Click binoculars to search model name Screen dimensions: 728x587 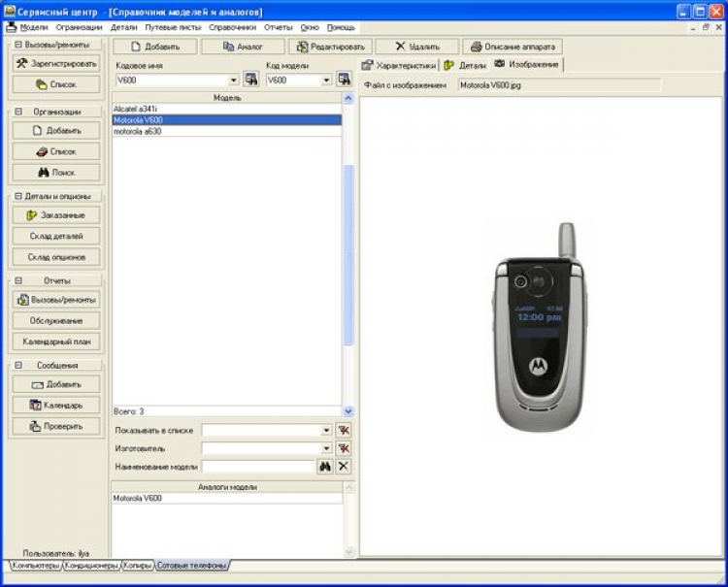(x=325, y=467)
